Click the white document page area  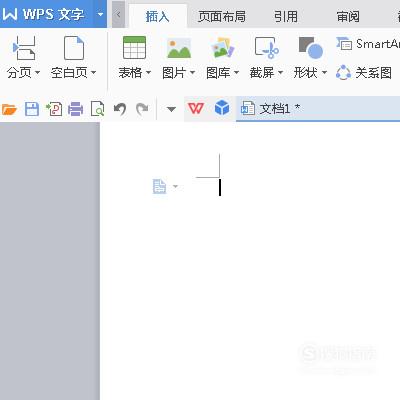250,261
